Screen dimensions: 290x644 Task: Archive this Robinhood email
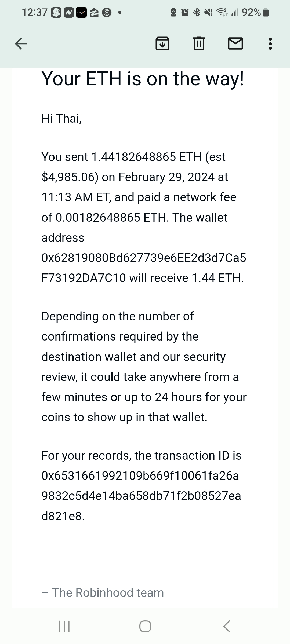(162, 43)
